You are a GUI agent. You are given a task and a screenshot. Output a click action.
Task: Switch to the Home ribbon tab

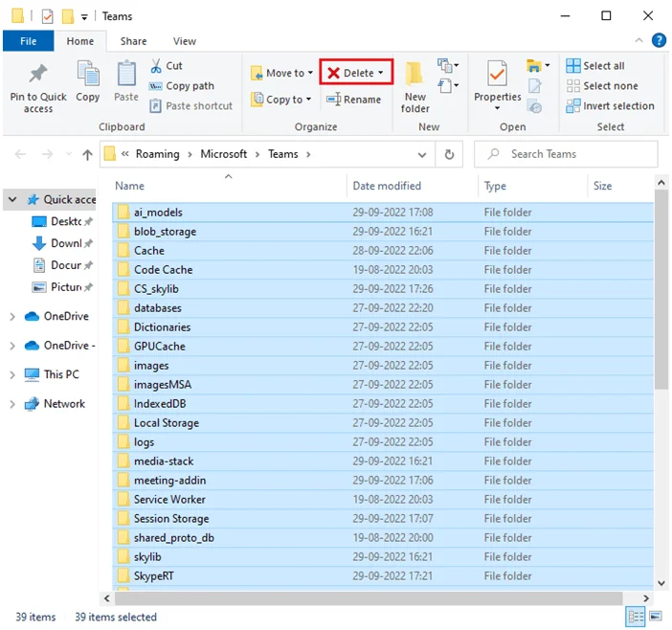click(80, 41)
